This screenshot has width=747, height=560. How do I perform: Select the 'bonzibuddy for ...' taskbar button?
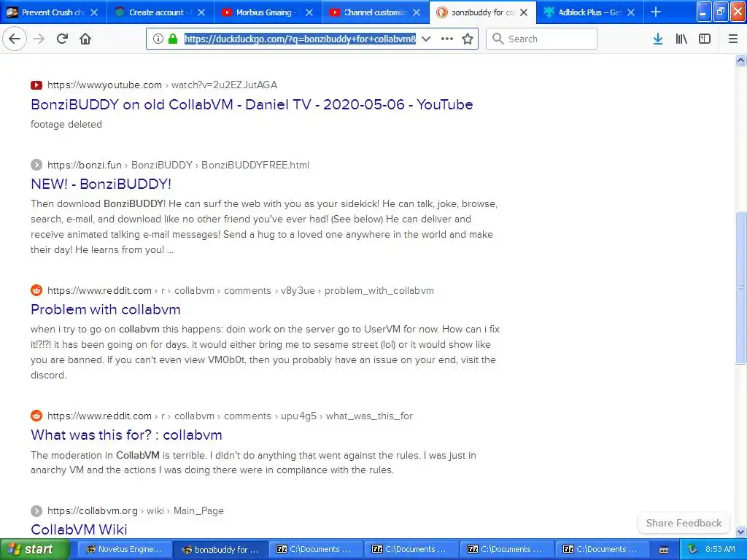pyautogui.click(x=219, y=550)
